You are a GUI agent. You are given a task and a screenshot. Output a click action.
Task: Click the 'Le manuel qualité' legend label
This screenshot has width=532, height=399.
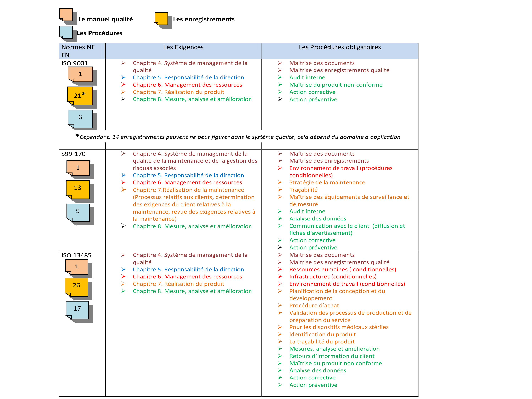106,19
